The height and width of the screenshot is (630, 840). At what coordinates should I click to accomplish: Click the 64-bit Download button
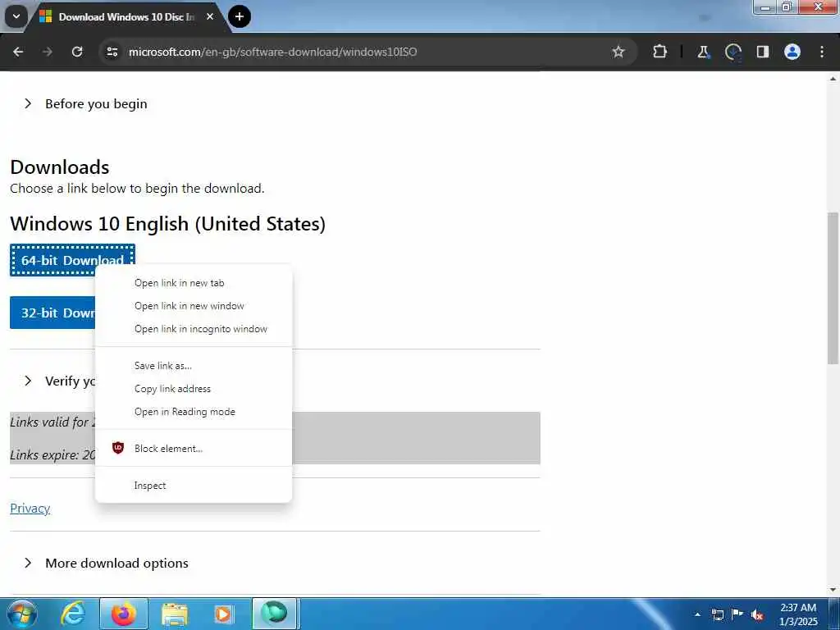(x=72, y=260)
